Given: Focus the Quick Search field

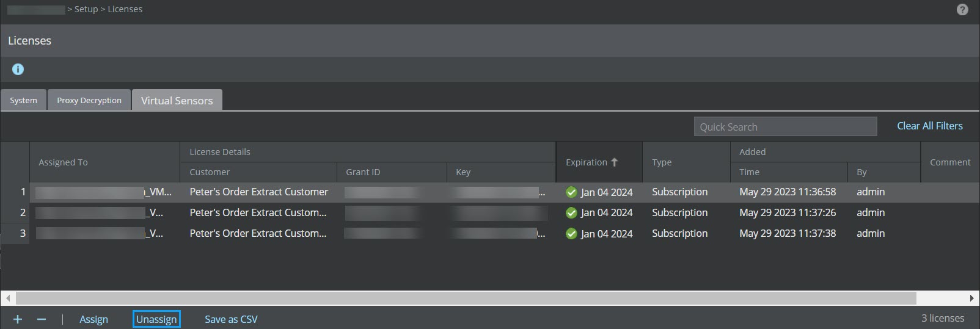Looking at the screenshot, I should click(x=785, y=126).
